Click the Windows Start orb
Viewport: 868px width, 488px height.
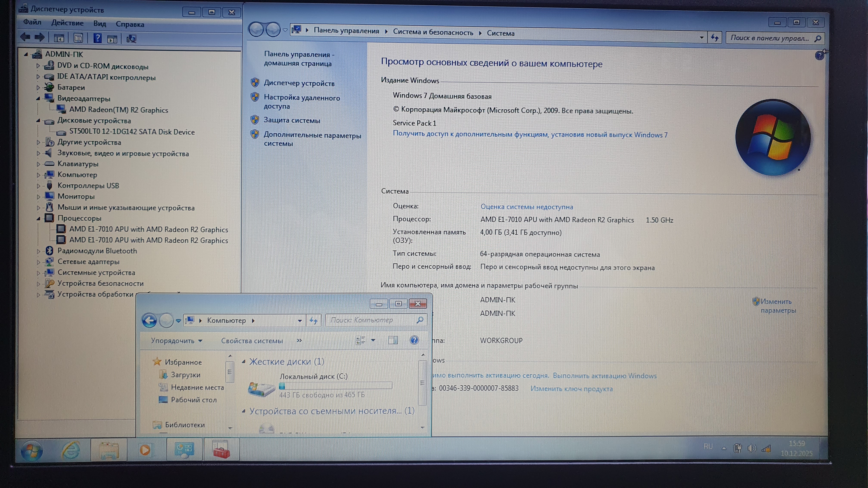click(x=31, y=451)
